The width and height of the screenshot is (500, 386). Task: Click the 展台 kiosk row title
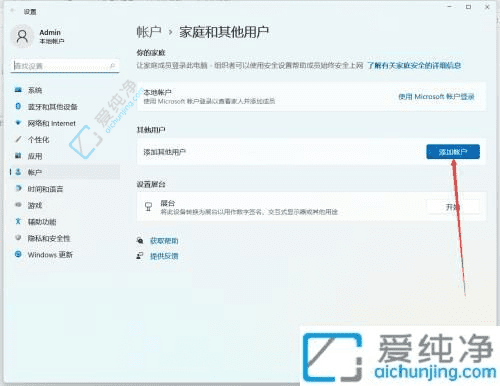pos(168,203)
